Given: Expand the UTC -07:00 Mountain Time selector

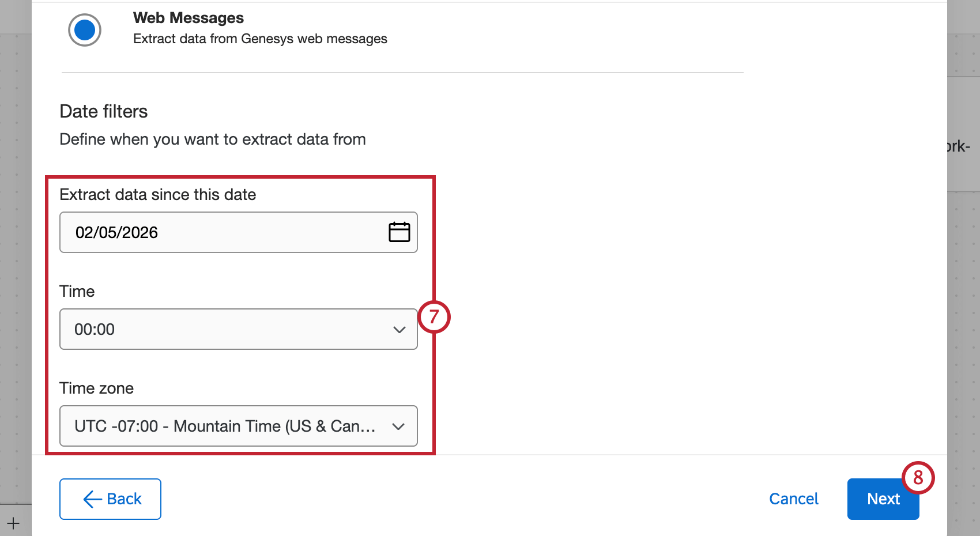Looking at the screenshot, I should click(238, 426).
